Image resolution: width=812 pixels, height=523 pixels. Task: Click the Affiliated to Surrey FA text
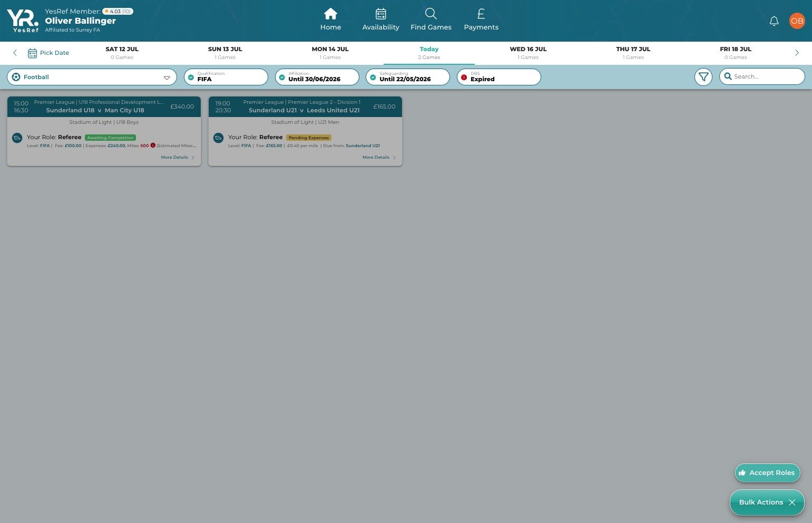[x=72, y=30]
